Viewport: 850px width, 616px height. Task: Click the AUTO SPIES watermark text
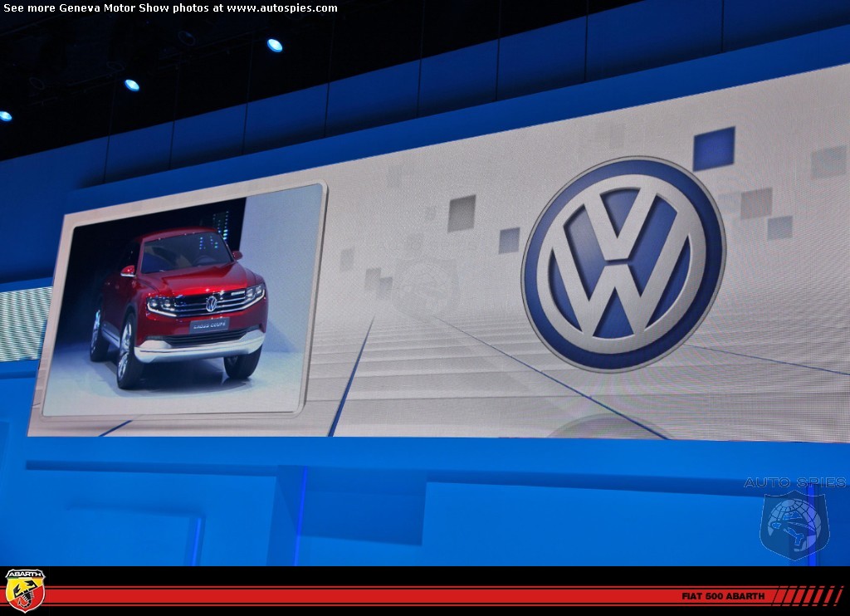pyautogui.click(x=794, y=482)
